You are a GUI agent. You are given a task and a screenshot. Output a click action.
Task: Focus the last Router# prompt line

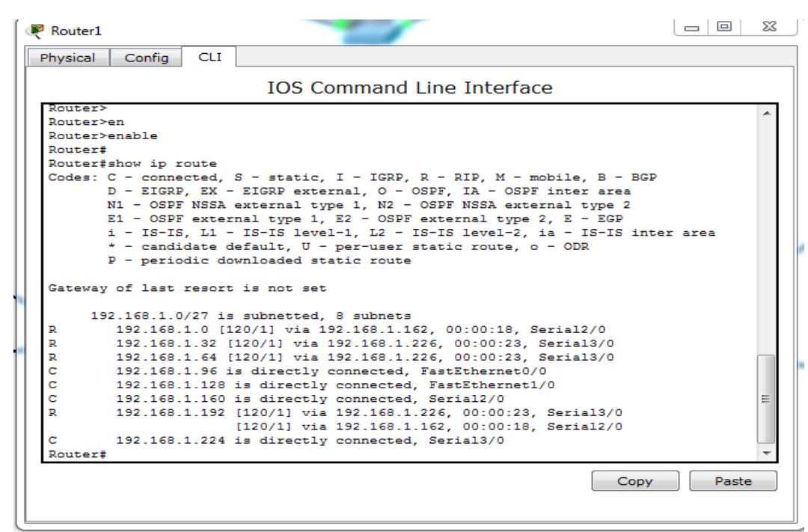[78, 454]
